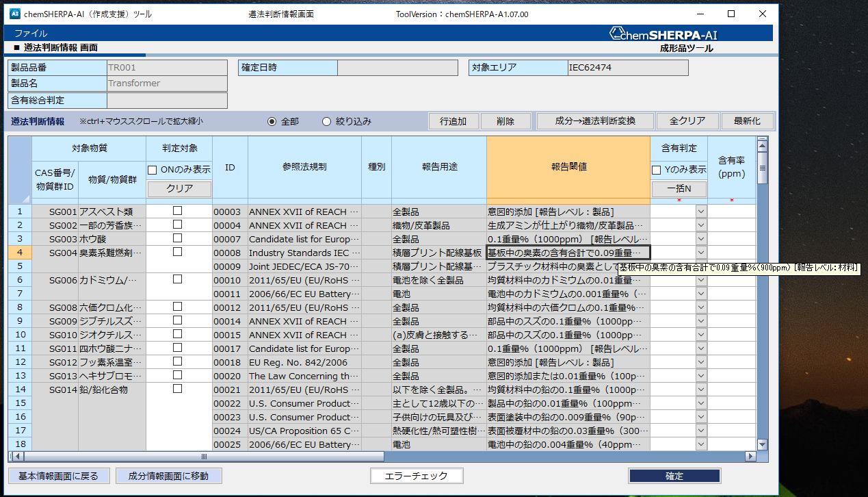
Task: Click the 行追加 button
Action: 452,121
